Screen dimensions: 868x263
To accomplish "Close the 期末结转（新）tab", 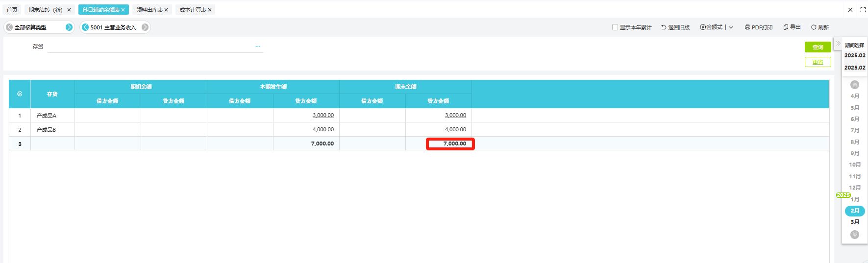I will pos(69,10).
